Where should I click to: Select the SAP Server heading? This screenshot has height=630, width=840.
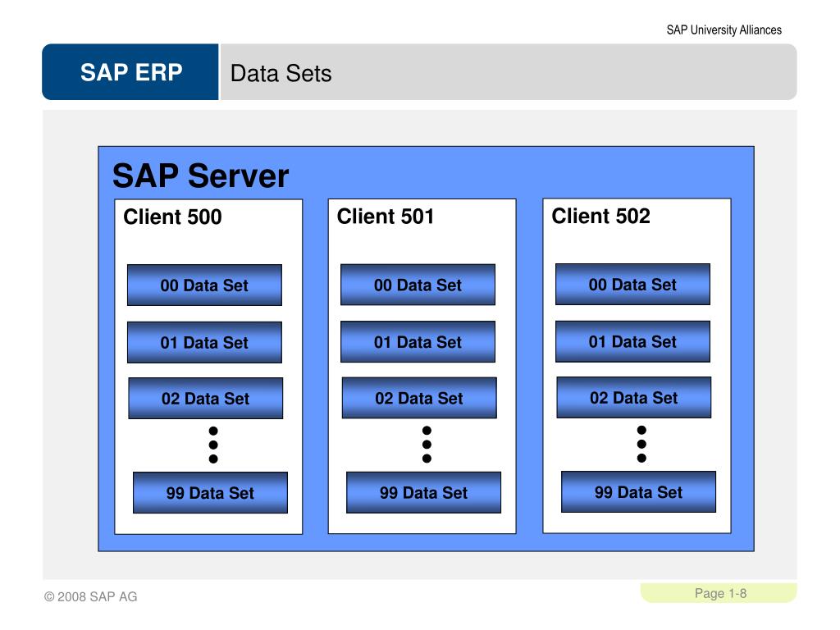(x=200, y=176)
